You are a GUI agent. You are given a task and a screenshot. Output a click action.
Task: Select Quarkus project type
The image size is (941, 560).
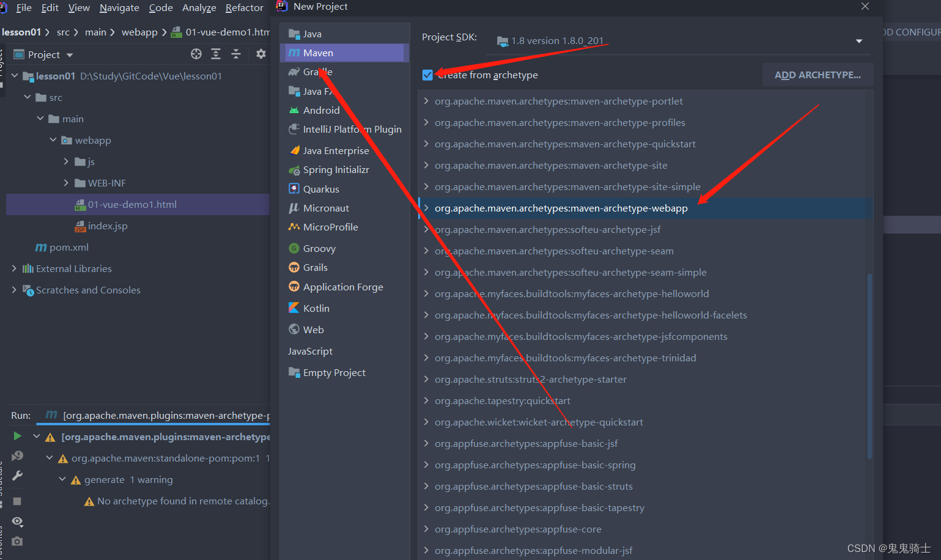[344, 189]
